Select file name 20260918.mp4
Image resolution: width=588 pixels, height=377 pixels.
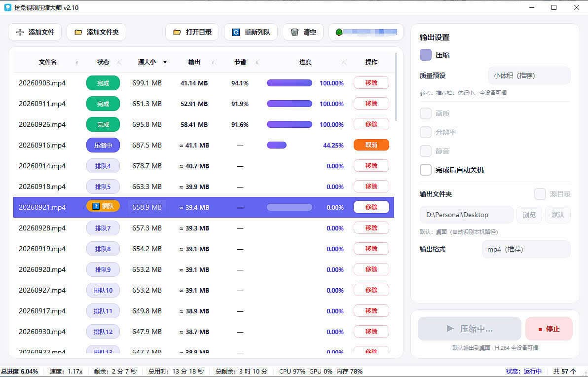pyautogui.click(x=42, y=187)
